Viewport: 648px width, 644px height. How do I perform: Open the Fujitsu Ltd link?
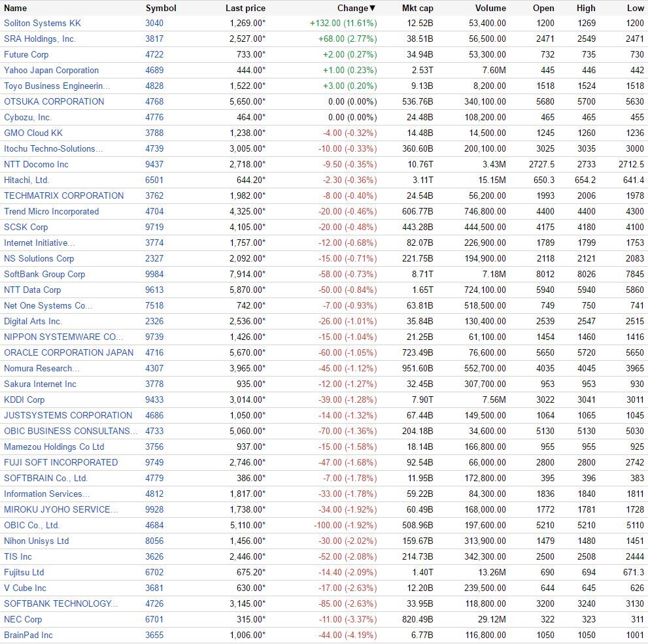click(x=24, y=573)
